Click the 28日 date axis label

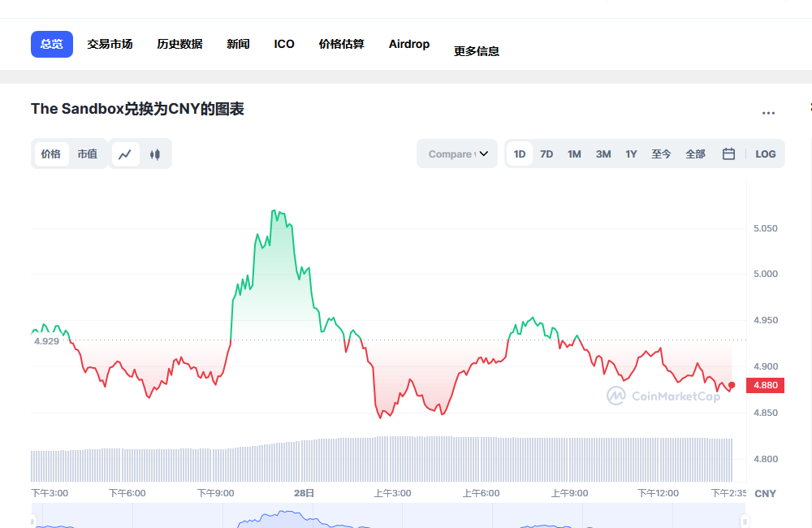coord(304,493)
